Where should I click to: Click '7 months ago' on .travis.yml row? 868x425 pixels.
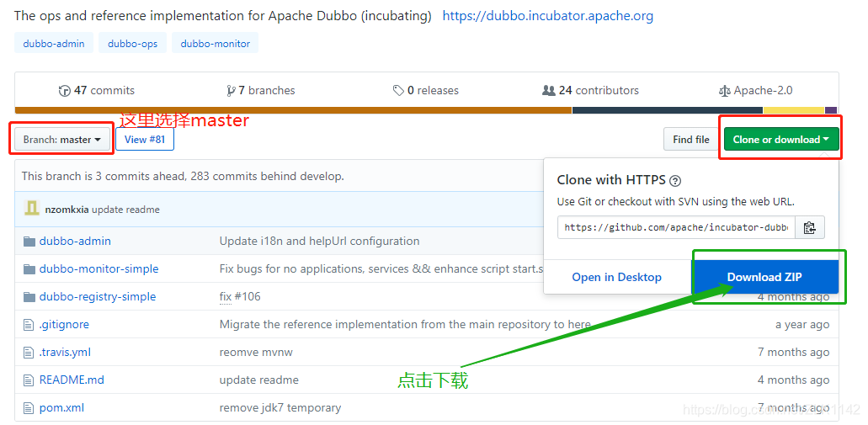click(x=794, y=352)
